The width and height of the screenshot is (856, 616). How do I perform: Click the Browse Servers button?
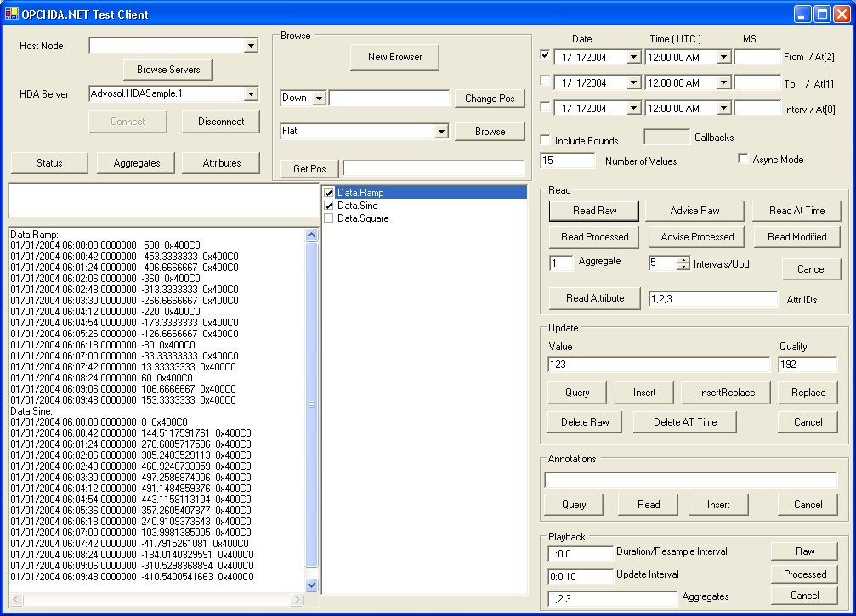tap(167, 69)
